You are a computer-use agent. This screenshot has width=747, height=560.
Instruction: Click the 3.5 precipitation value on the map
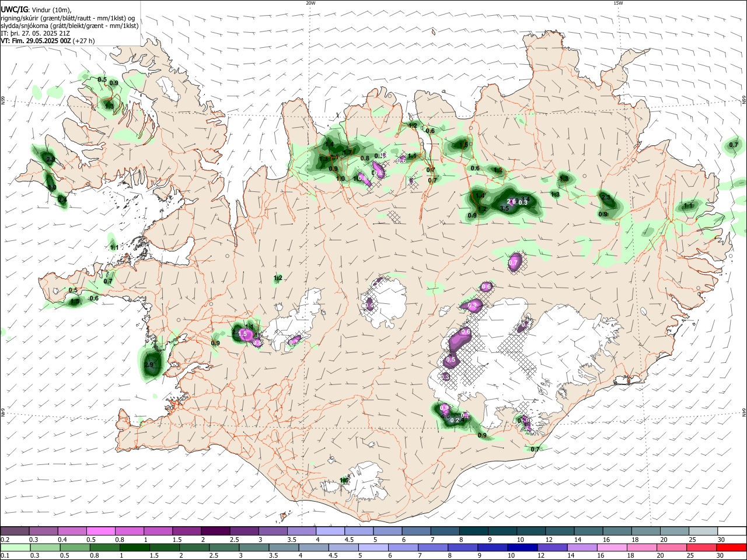[505, 208]
